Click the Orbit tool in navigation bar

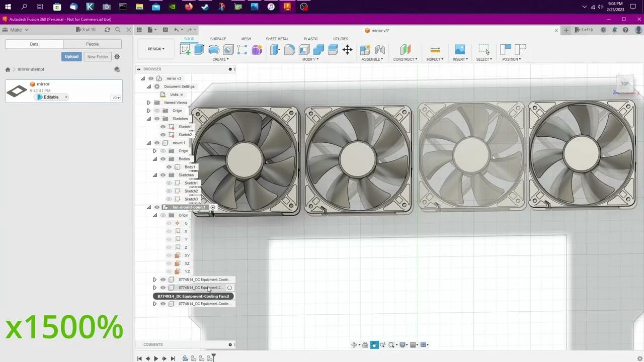[355, 344]
